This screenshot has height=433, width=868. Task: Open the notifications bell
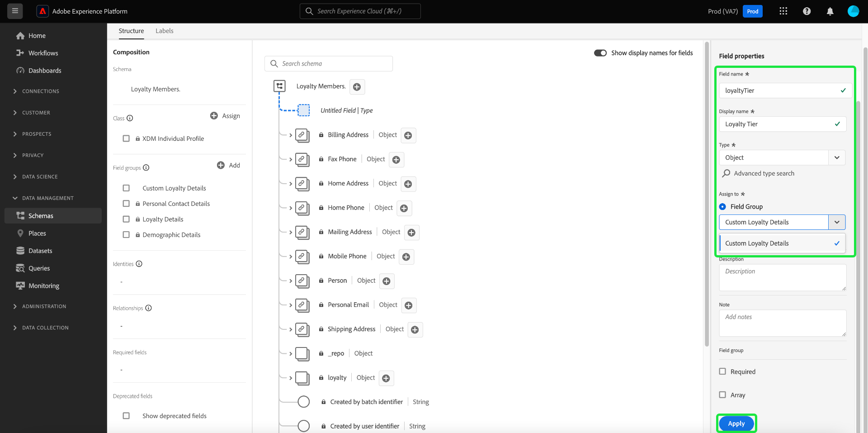(x=830, y=11)
